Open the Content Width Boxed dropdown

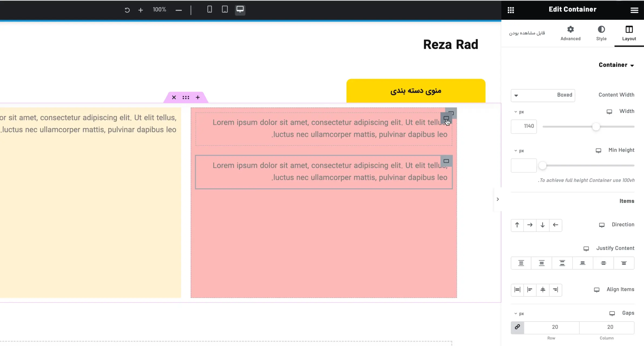click(543, 95)
